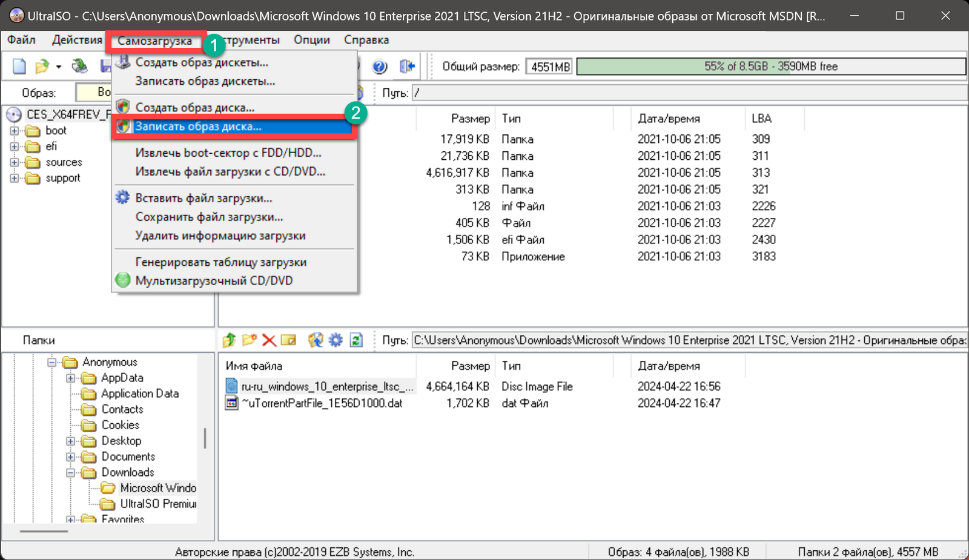Click the yellow rename label icon
The image size is (969, 560).
tap(288, 340)
